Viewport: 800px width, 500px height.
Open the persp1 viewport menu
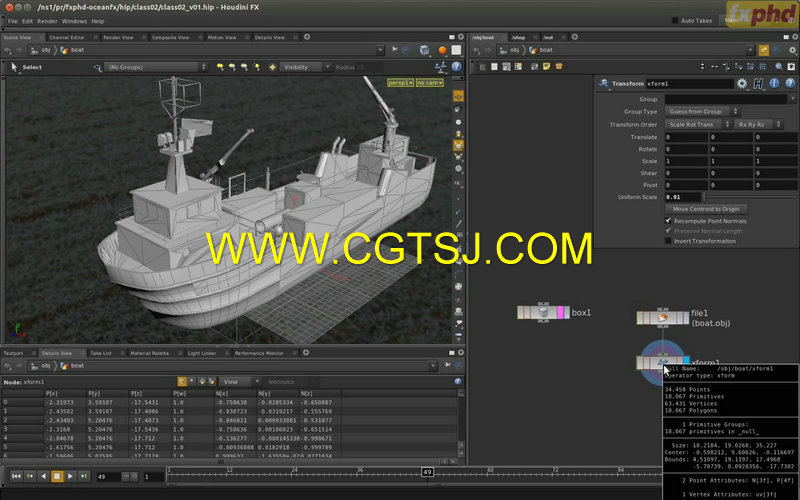coord(400,83)
